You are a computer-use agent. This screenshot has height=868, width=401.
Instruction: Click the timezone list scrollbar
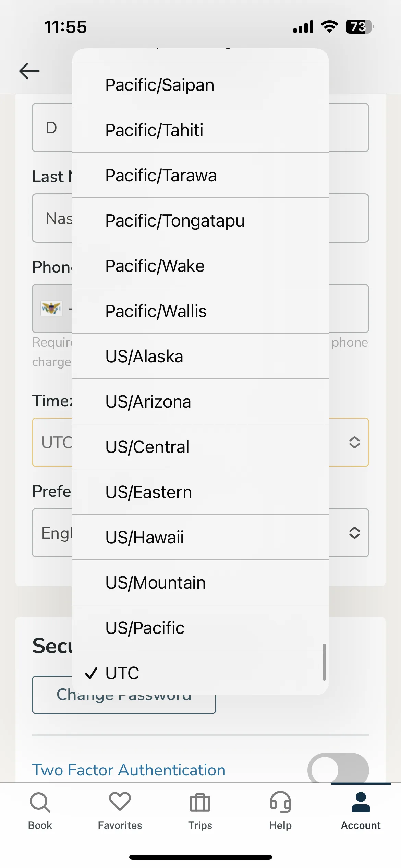coord(324,662)
